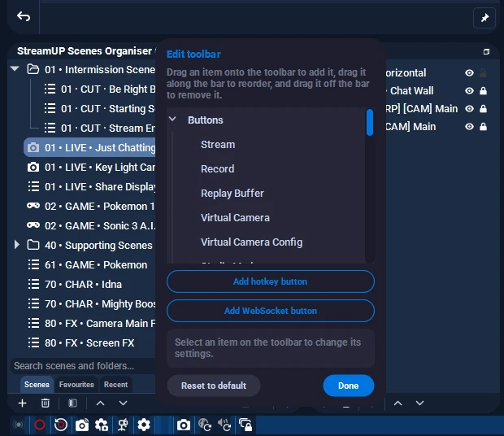Select scene 01 LIVE Key Light Cam

coord(91,168)
